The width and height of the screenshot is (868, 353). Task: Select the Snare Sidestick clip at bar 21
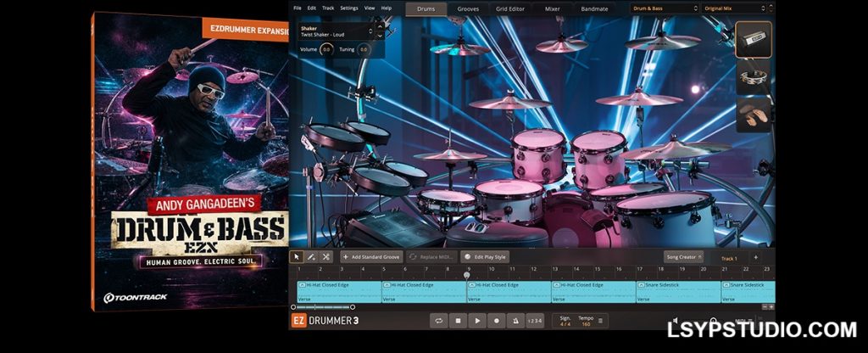748,292
